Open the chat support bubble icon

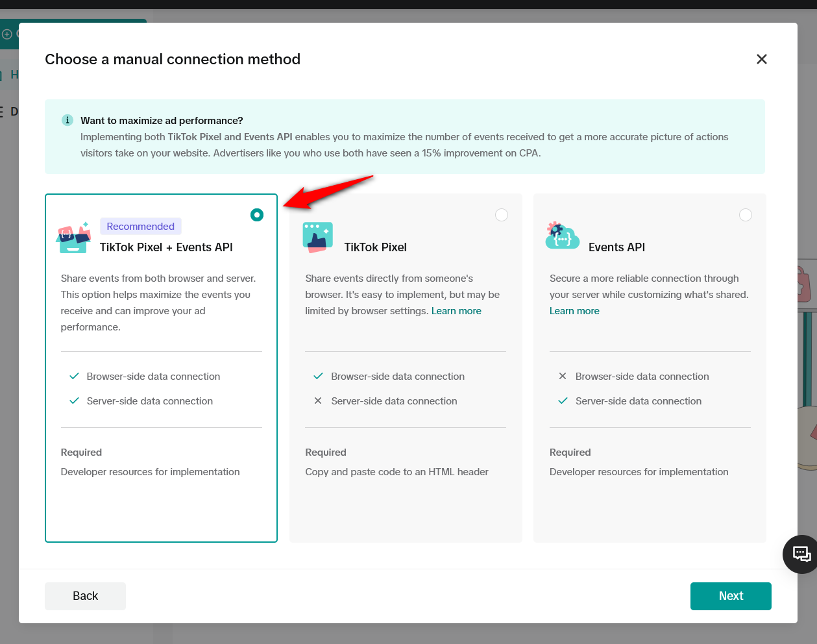click(x=801, y=554)
